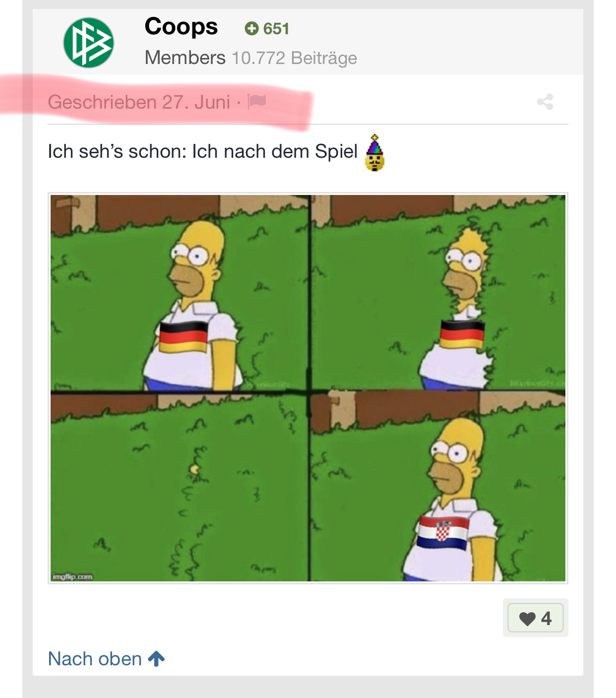Viewport: 616px width, 698px height.
Task: Open the 10.772 Beiträge post count
Action: 295,58
